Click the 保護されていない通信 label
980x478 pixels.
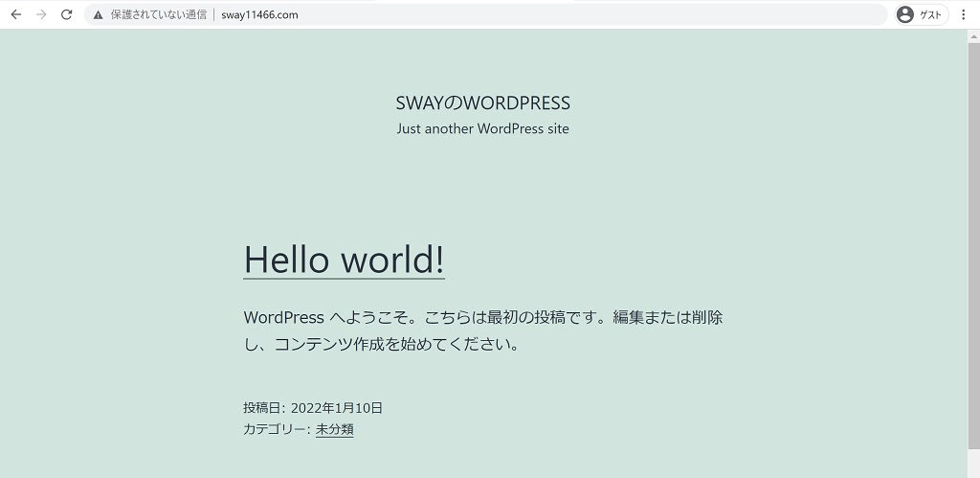coord(159,15)
